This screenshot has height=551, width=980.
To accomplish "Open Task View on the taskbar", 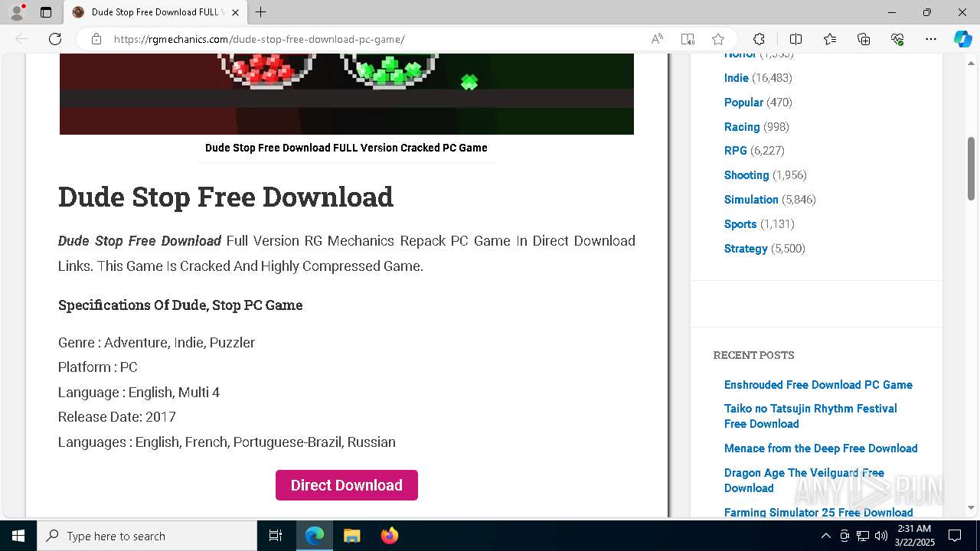I will point(276,536).
